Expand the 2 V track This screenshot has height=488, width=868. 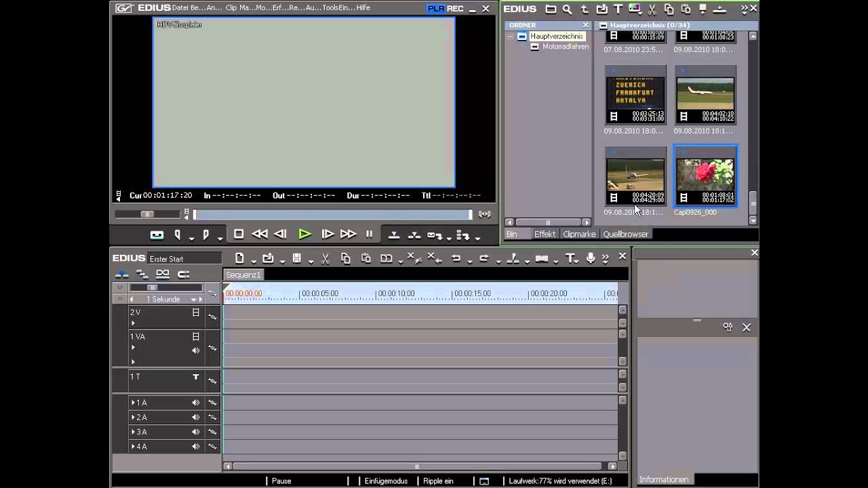(x=133, y=323)
